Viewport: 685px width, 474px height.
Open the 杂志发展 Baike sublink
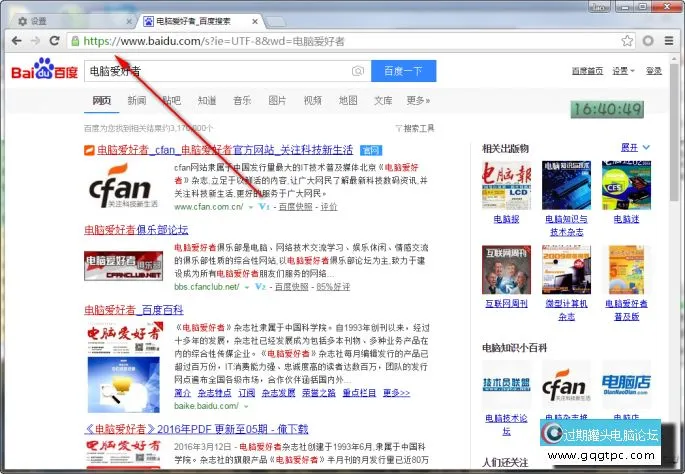pos(278,393)
